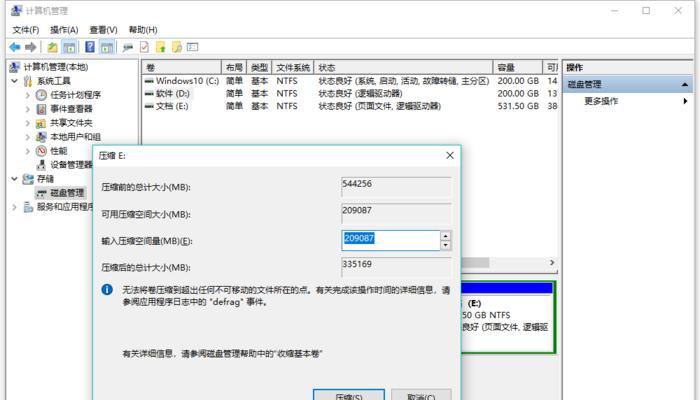Click the 计算机管理 title bar app icon
Viewport: 700px width, 400px height.
[x=17, y=10]
